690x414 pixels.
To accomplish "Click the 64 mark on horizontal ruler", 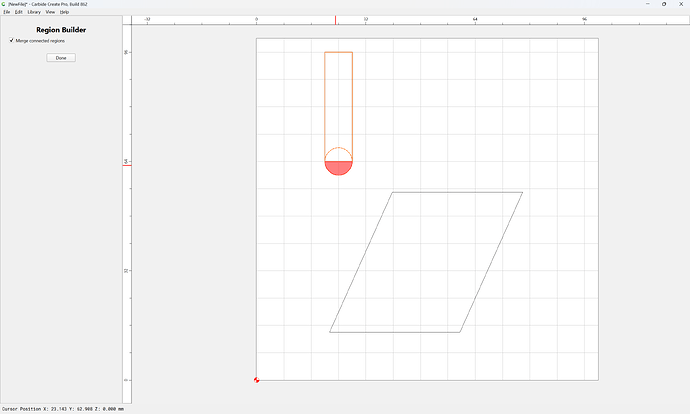I will tap(475, 19).
